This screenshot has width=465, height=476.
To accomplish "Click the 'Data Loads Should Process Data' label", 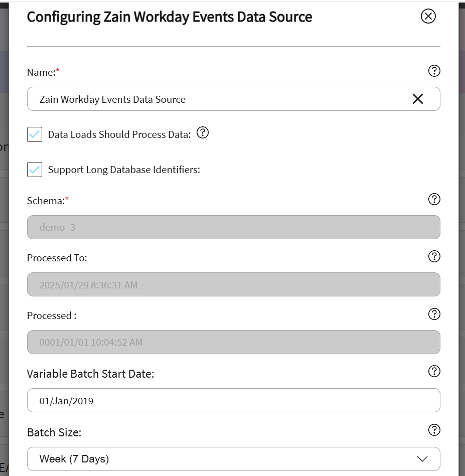I will coord(119,134).
